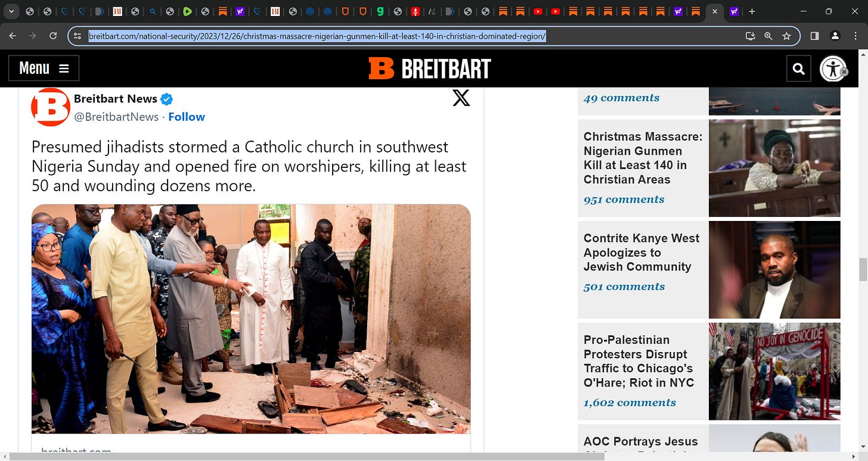Open the Breitbart site search icon
868x461 pixels.
pyautogui.click(x=799, y=69)
